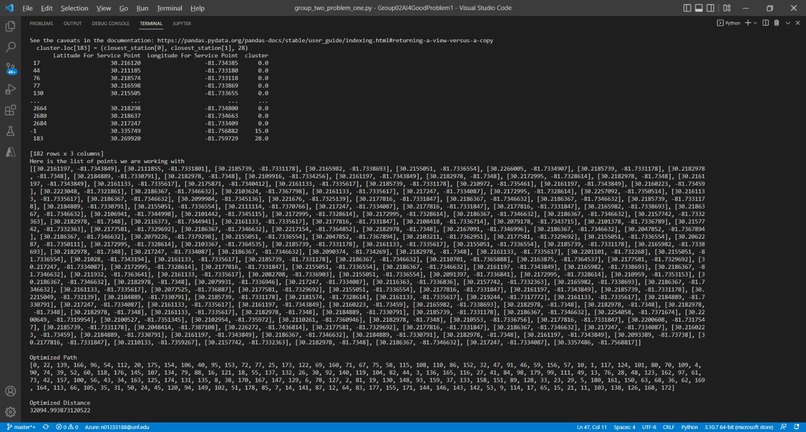Open the new terminal launch profile dropdown

[756, 23]
